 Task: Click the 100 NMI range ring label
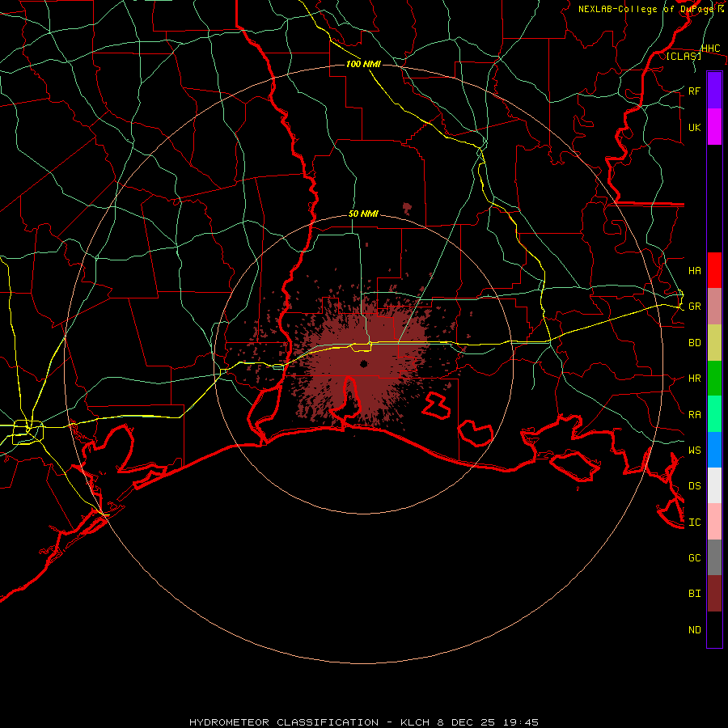pyautogui.click(x=363, y=64)
